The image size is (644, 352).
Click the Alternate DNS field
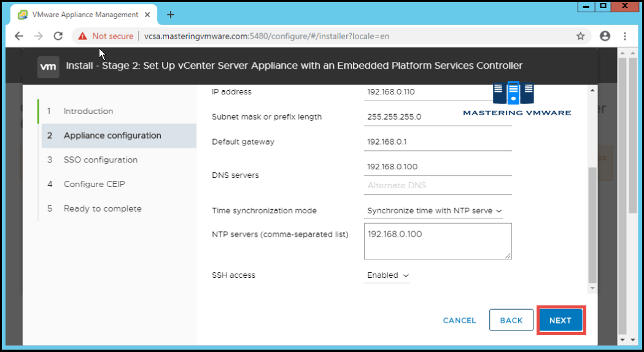[x=437, y=185]
